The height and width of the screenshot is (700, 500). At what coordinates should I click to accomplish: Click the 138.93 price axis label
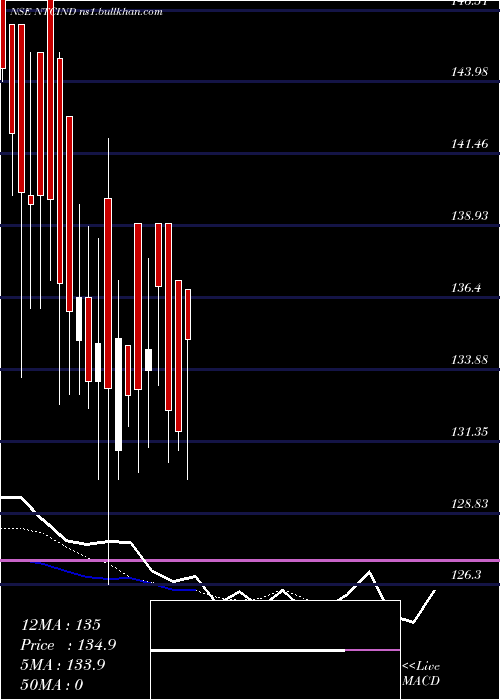(x=469, y=216)
